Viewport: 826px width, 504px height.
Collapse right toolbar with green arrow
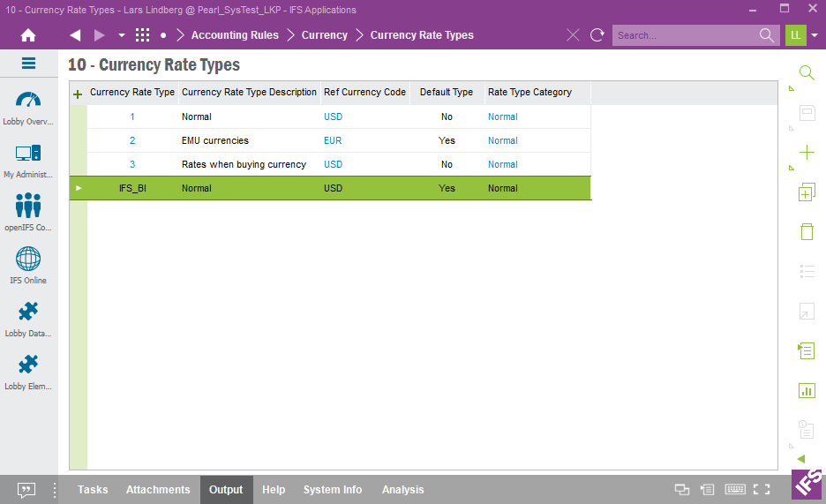pos(801,459)
